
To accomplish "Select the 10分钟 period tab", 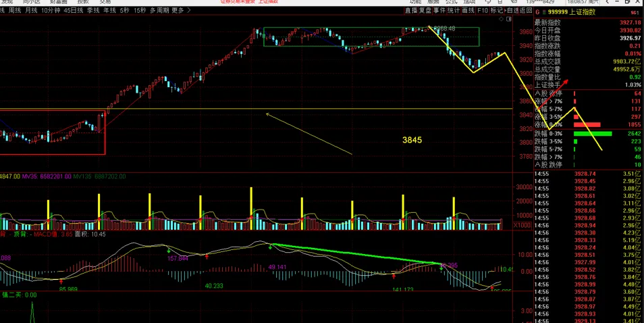I will tap(51, 10).
